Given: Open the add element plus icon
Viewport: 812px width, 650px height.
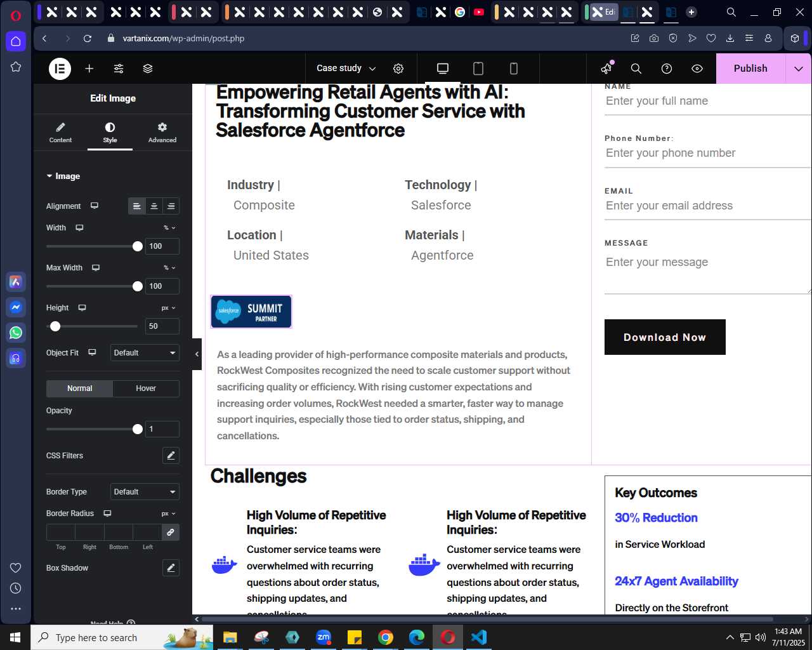Looking at the screenshot, I should (x=89, y=69).
